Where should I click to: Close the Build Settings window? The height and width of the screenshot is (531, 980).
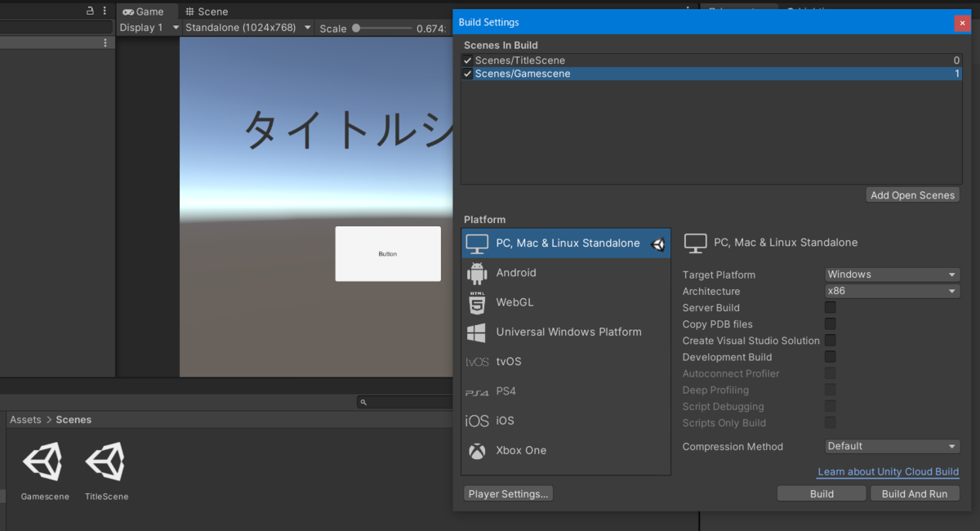tap(962, 23)
